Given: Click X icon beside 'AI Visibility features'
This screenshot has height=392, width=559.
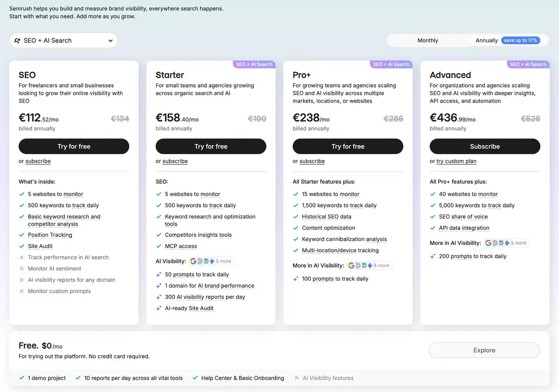Looking at the screenshot, I should click(x=296, y=378).
